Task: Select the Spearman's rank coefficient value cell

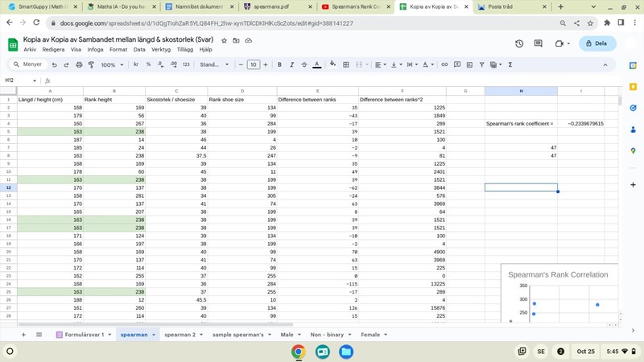Action: 585,124
